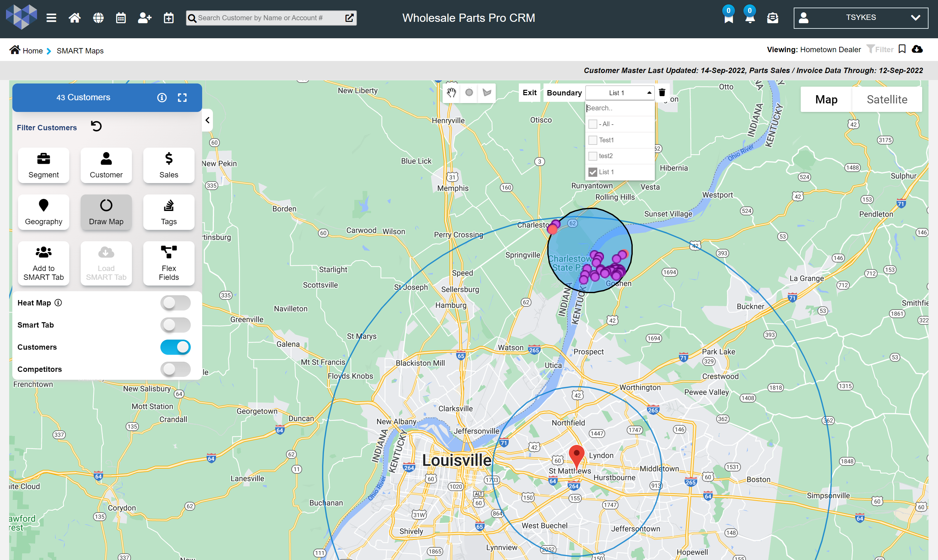The image size is (938, 560).
Task: Turn off the Customers switch
Action: [176, 347]
